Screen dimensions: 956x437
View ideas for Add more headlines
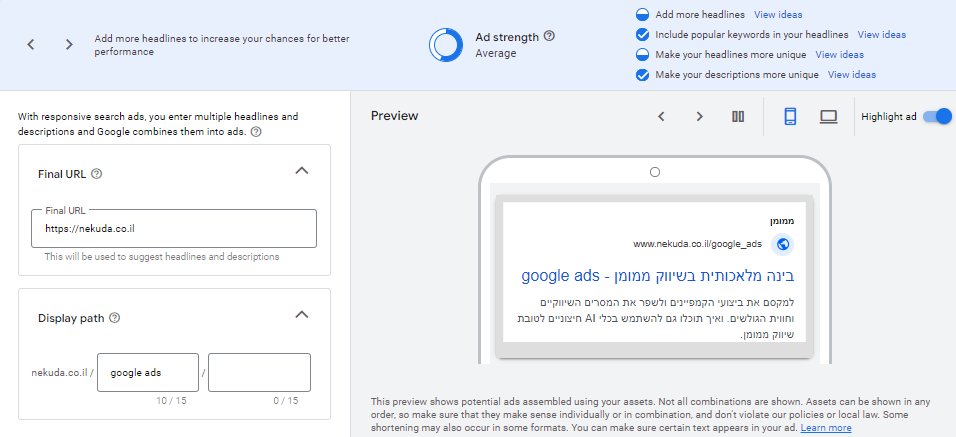[778, 15]
